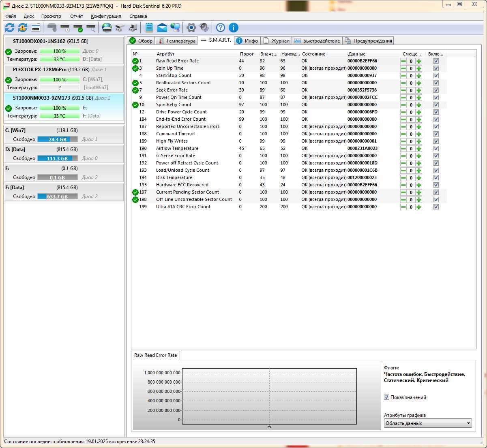Select partition C: [Win7] entry
Viewport: 487px width, 448px height.
[x=64, y=134]
